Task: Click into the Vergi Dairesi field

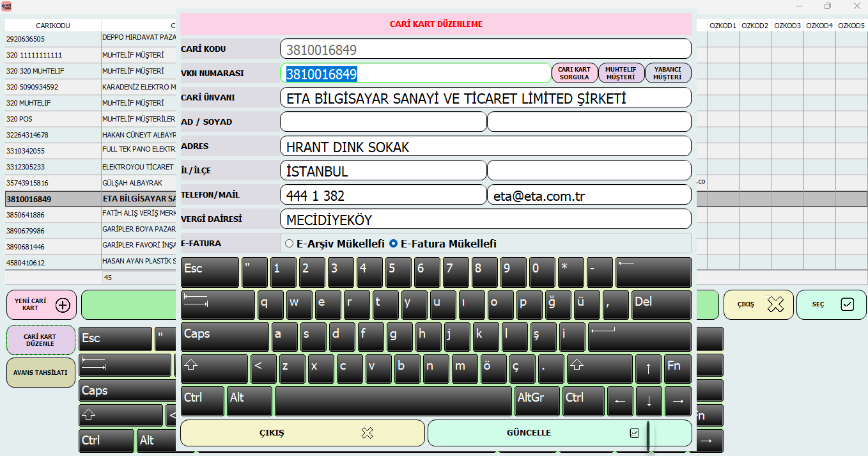Action: [485, 219]
